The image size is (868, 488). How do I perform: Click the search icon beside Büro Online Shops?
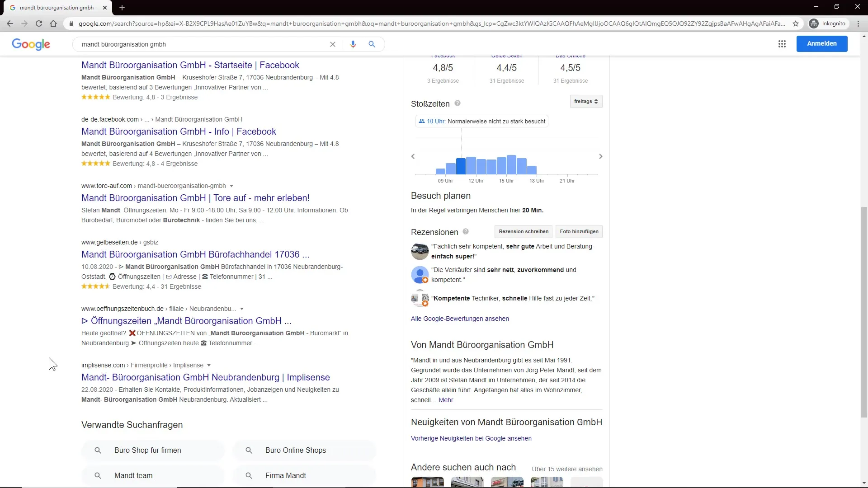(x=249, y=450)
